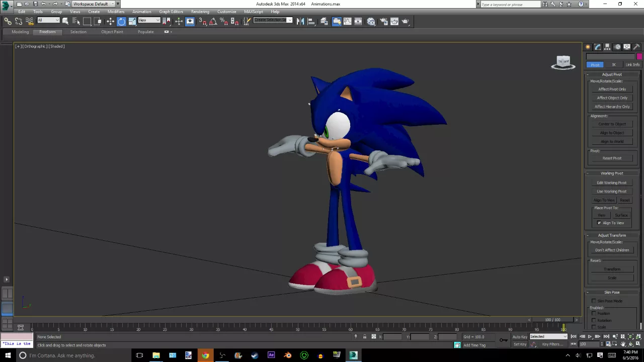
Task: Open the reference coordinate system View dropdown
Action: (x=149, y=21)
